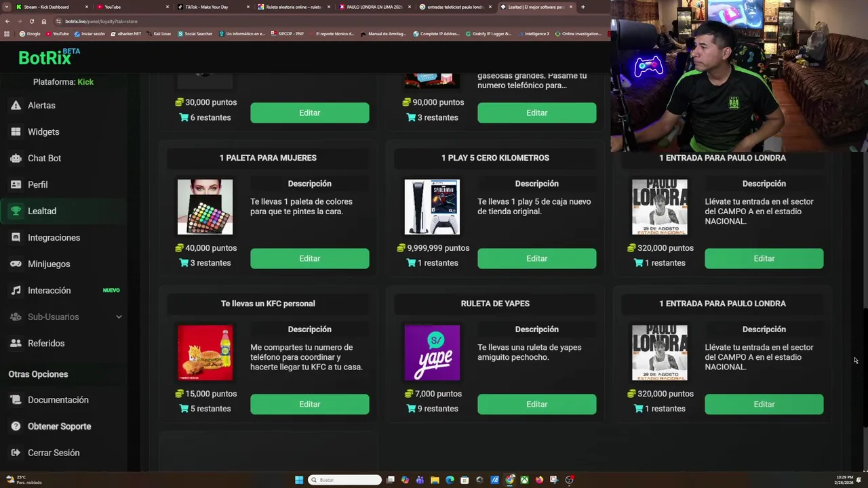Click the Interacción music note icon
The height and width of the screenshot is (488, 868).
pyautogui.click(x=16, y=290)
